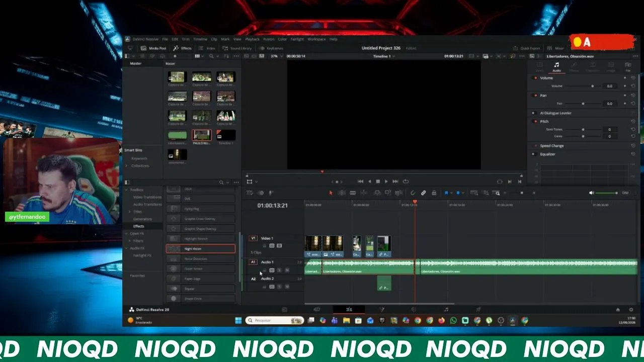Screen dimensions: 644x362
Task: Select the File tab in Inspector
Action: click(628, 67)
